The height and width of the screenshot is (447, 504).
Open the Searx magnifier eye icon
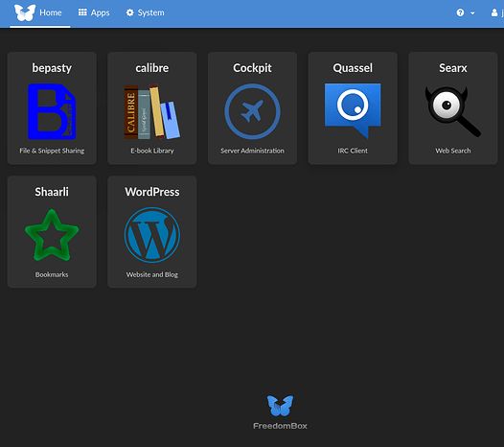click(x=453, y=111)
